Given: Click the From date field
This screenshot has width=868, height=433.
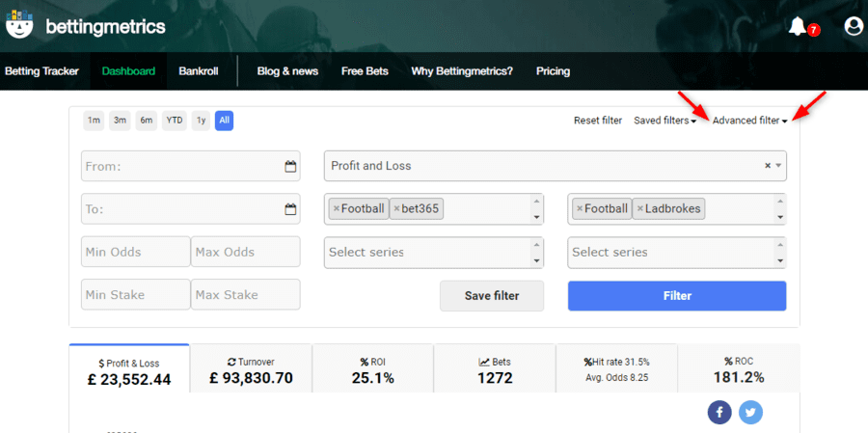Looking at the screenshot, I should [x=190, y=166].
